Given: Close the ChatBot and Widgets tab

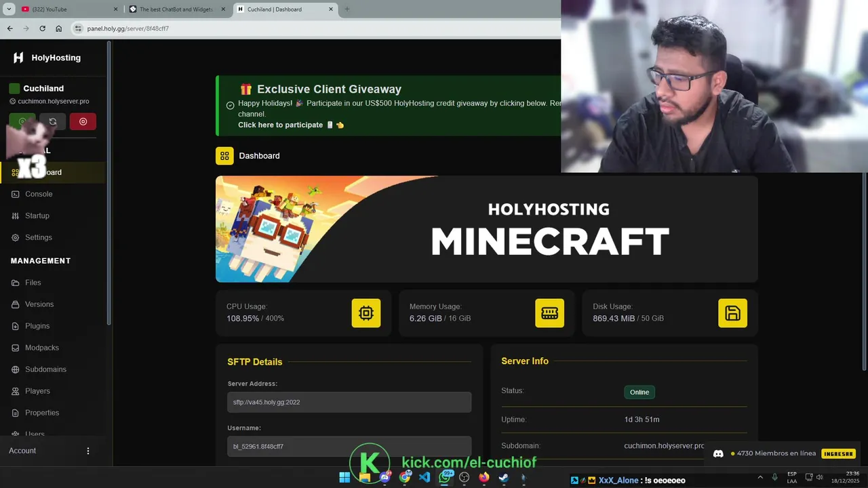Looking at the screenshot, I should pyautogui.click(x=223, y=9).
